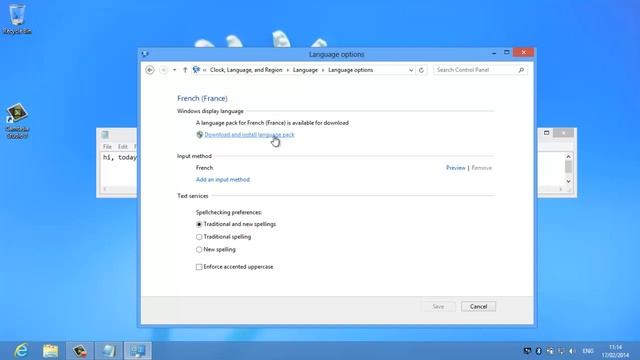
Task: Expand the address bar history dropdown
Action: tap(411, 70)
